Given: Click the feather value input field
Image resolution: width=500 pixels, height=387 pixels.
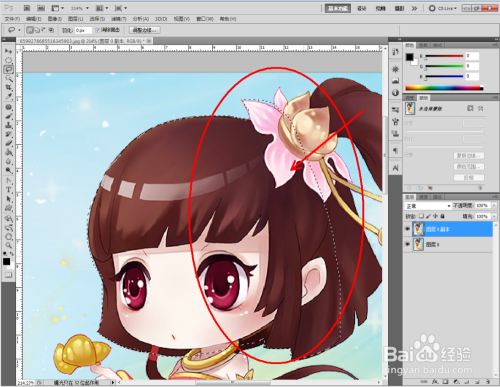Looking at the screenshot, I should click(83, 30).
